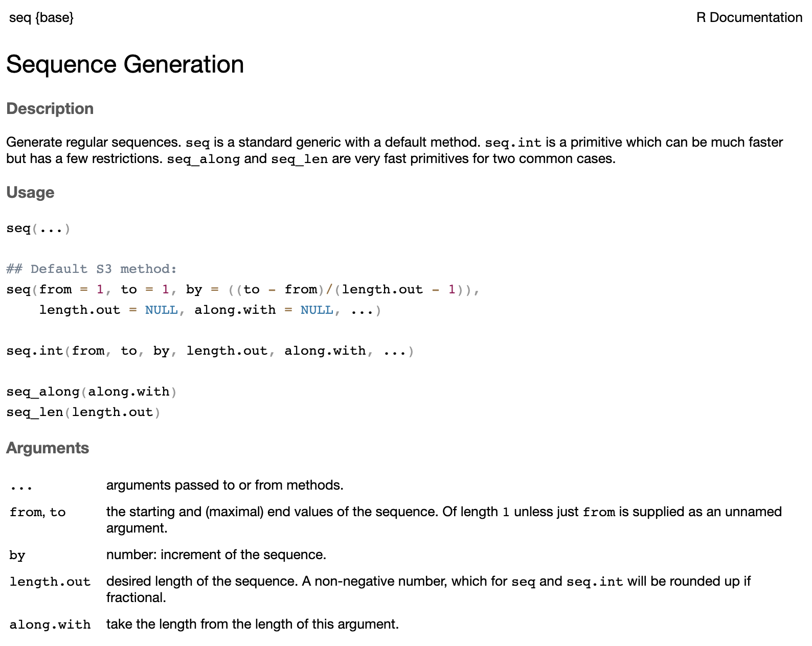Click the 'arguments passed to or from methods' text

point(224,485)
